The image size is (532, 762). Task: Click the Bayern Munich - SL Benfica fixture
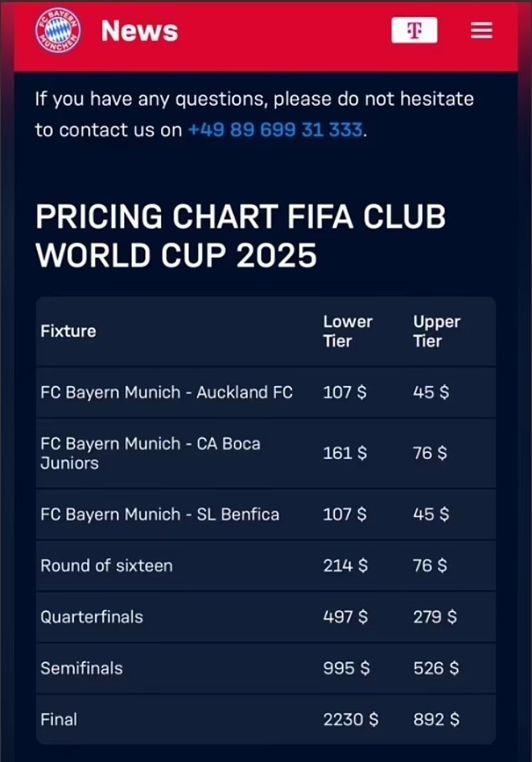point(159,514)
